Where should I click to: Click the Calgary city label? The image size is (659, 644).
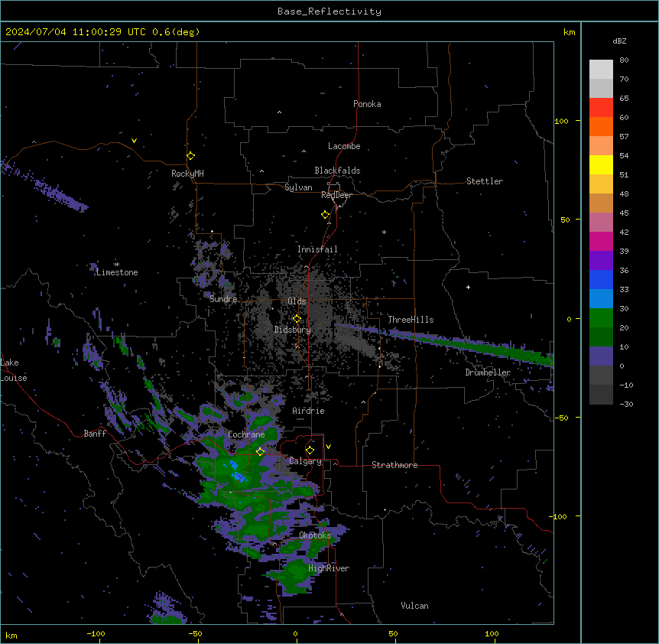click(306, 461)
